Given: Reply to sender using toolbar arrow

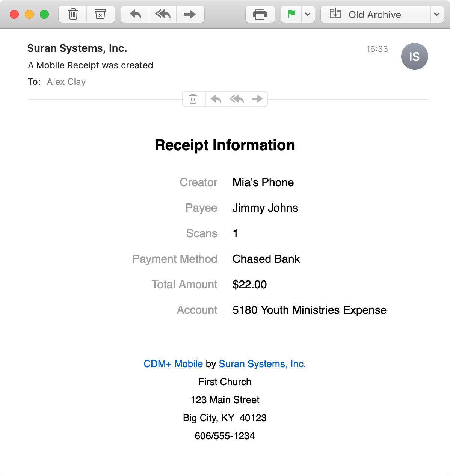Looking at the screenshot, I should (x=135, y=15).
